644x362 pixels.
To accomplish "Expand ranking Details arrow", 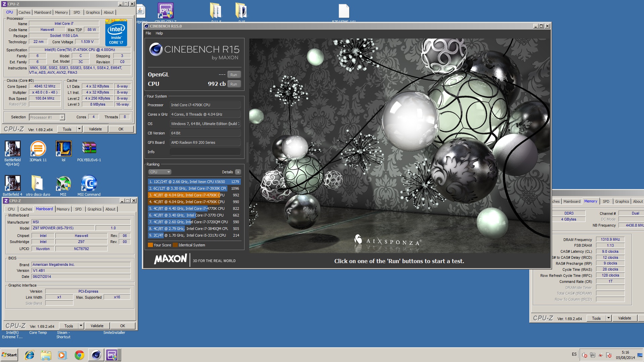I will pyautogui.click(x=238, y=172).
